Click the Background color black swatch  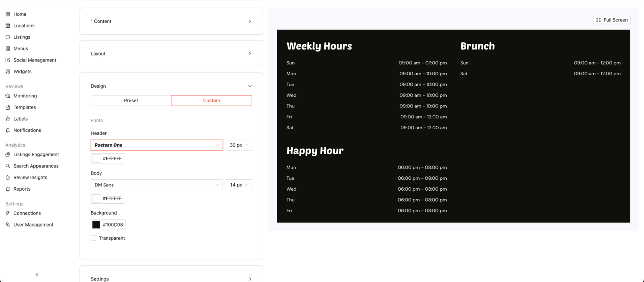click(96, 225)
